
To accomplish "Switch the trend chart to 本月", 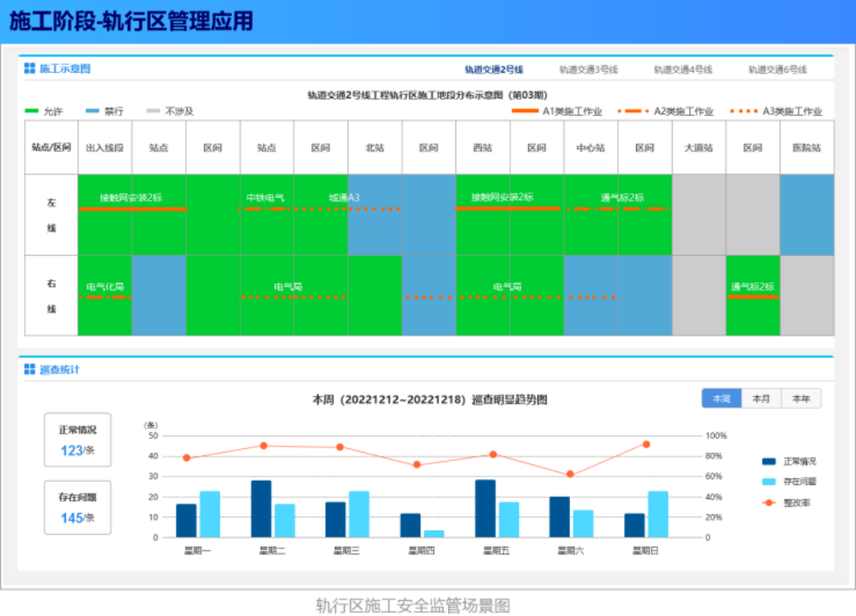I will [761, 399].
